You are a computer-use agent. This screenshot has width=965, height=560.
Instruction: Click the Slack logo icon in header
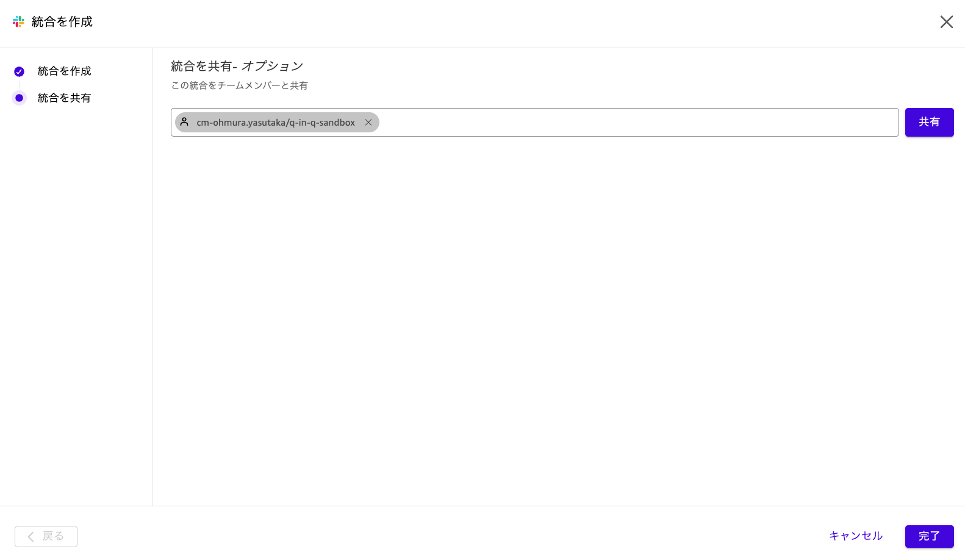point(18,21)
